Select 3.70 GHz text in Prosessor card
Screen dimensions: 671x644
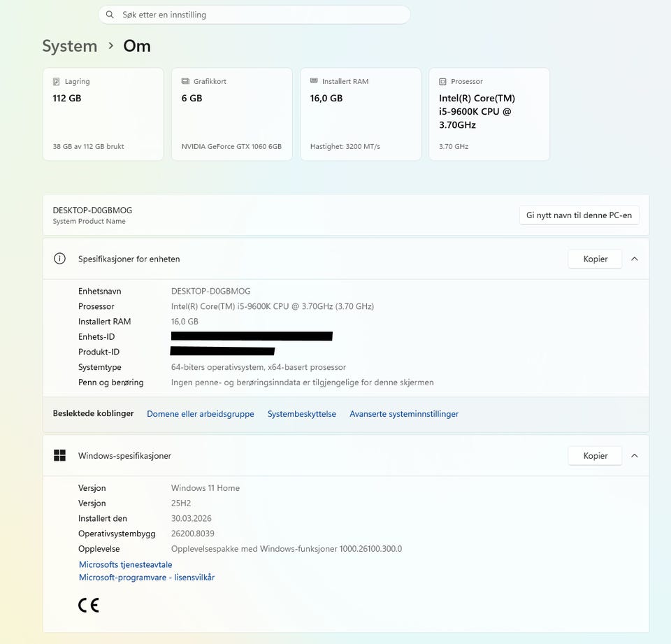pos(454,146)
